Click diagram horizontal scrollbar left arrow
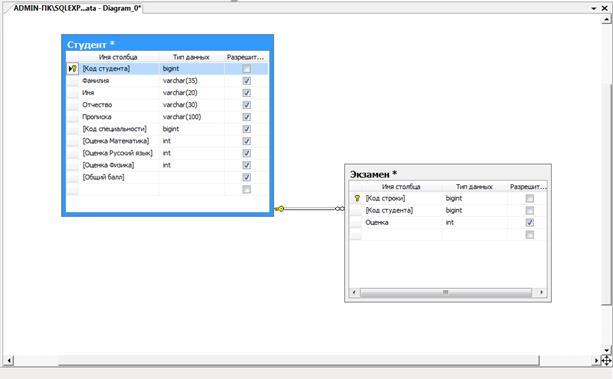The image size is (613, 379). (x=9, y=360)
